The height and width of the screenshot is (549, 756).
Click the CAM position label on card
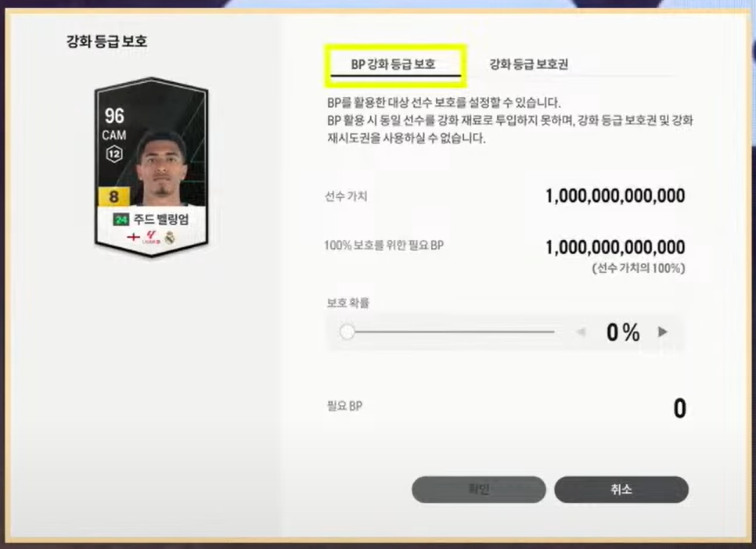click(x=114, y=135)
